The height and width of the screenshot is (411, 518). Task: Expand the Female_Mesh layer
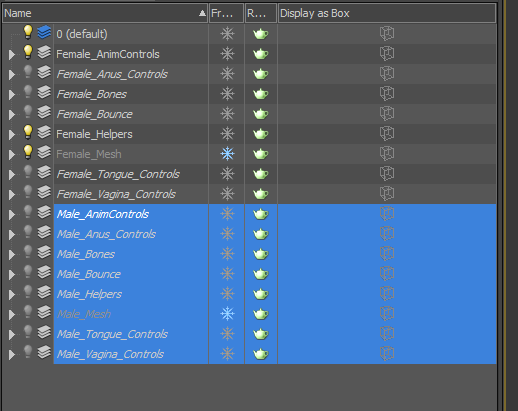click(12, 155)
